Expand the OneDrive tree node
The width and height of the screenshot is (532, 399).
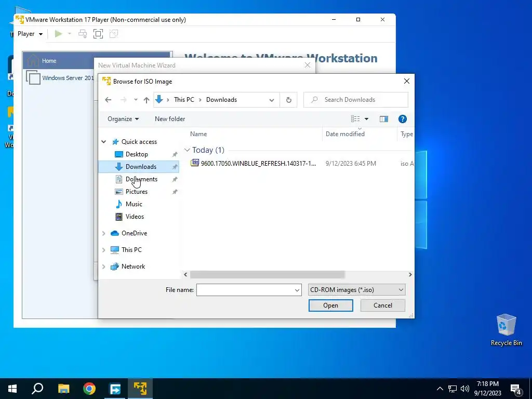(104, 233)
